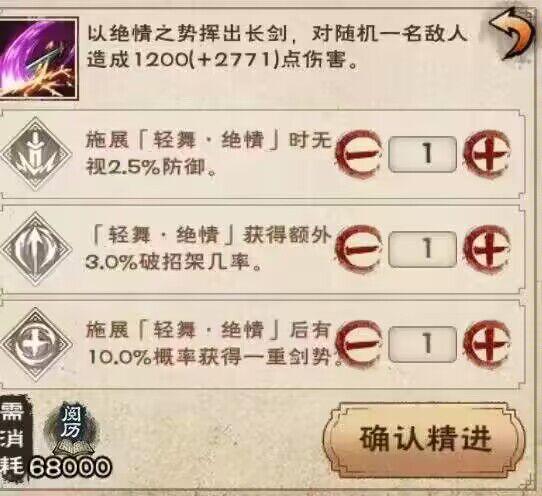Click the level value field for 破招架几率
The image size is (542, 496).
click(x=422, y=249)
